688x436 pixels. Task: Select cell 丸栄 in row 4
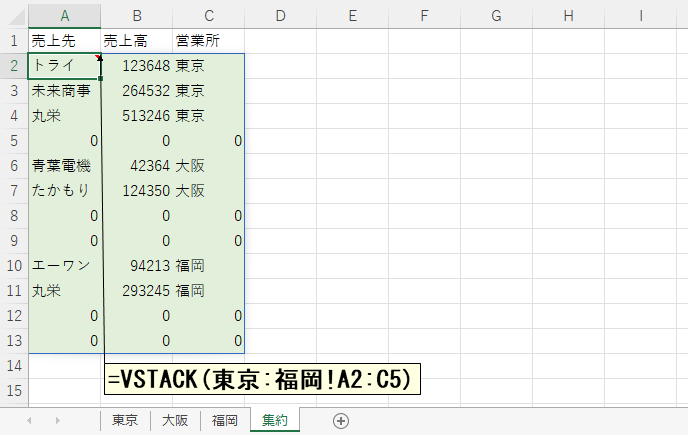click(64, 116)
